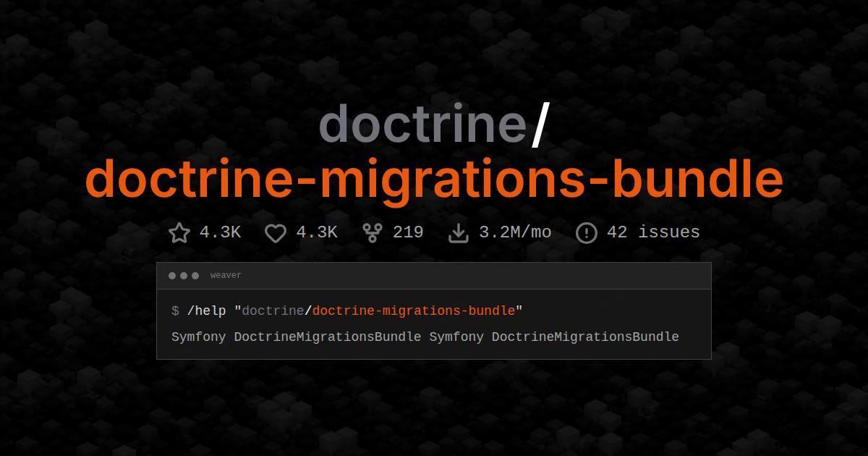Click the fork icon beside the 219 count
The image size is (868, 456).
click(372, 232)
